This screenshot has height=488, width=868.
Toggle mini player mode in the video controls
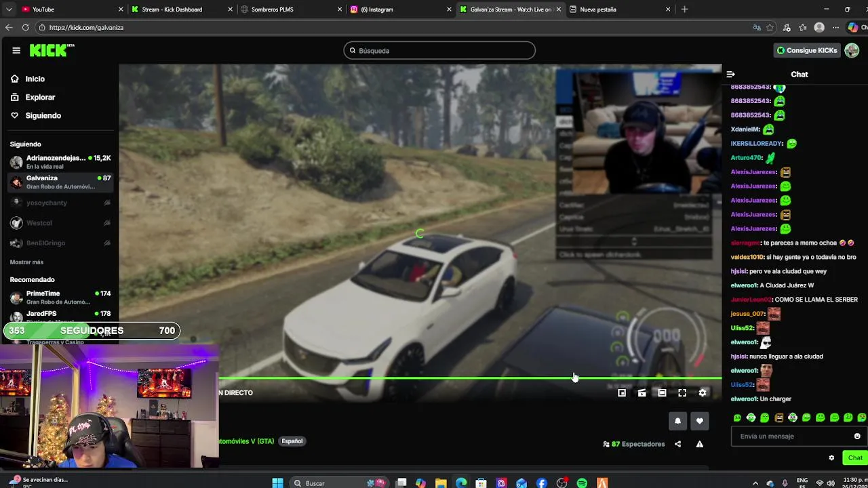pos(622,393)
